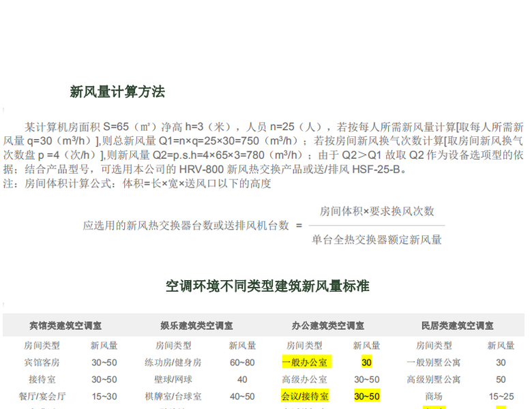The height and width of the screenshot is (409, 532).
Task: Click the 壁球/网球 room type
Action: (173, 379)
